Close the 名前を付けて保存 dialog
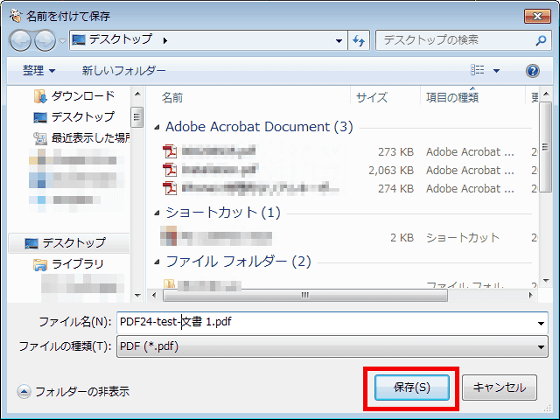The image size is (560, 420). pos(537,16)
